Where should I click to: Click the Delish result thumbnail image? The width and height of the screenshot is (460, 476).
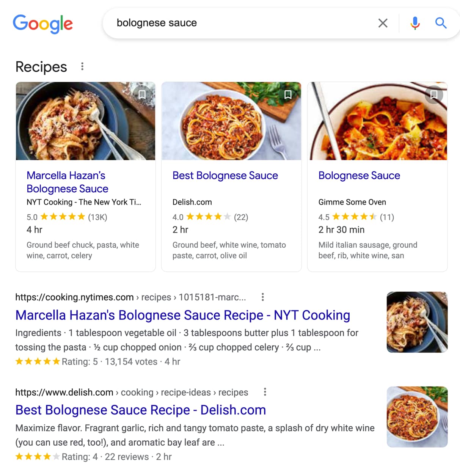click(417, 416)
